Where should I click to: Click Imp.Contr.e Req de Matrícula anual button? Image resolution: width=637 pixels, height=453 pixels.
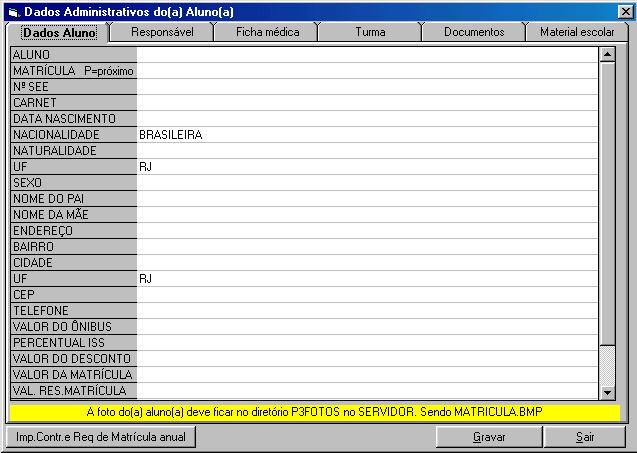(99, 437)
